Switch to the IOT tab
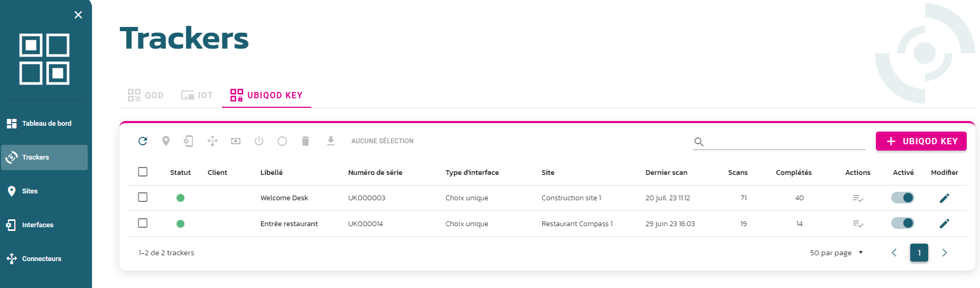 [197, 95]
